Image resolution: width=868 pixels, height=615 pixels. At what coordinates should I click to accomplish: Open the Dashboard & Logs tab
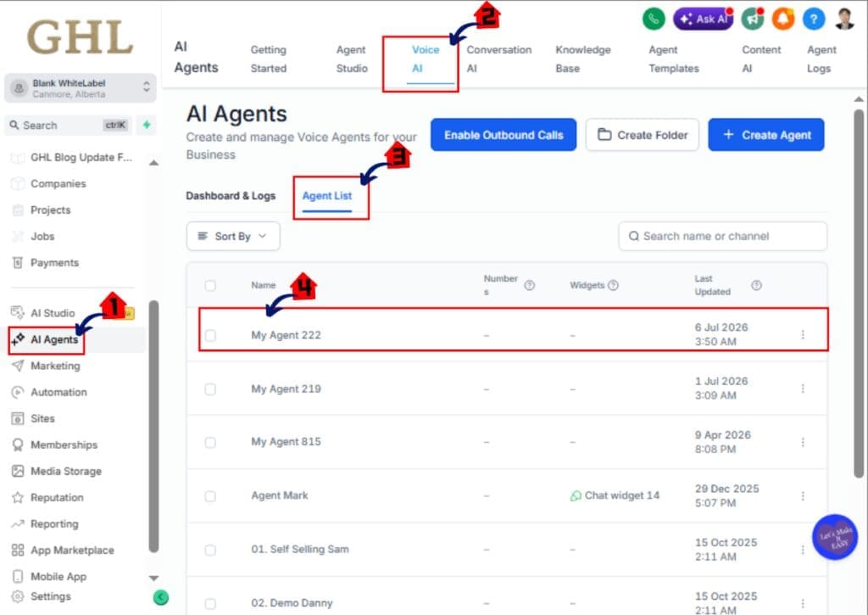coord(231,196)
